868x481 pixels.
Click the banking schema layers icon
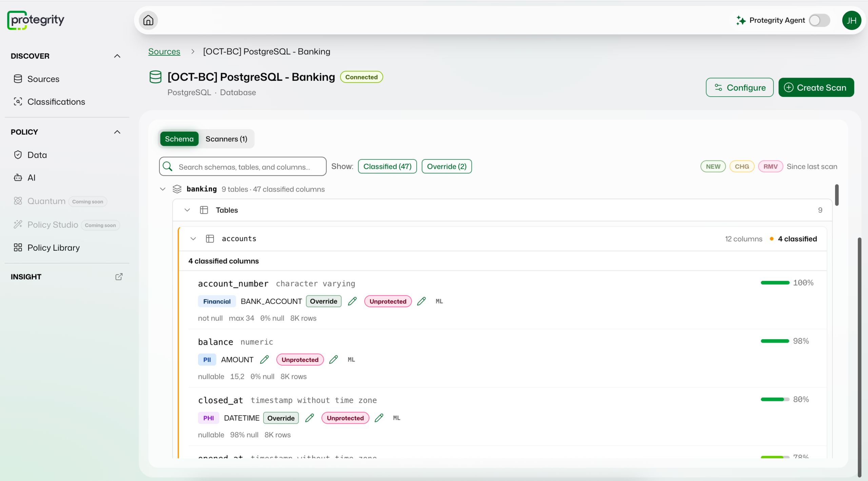pyautogui.click(x=177, y=189)
